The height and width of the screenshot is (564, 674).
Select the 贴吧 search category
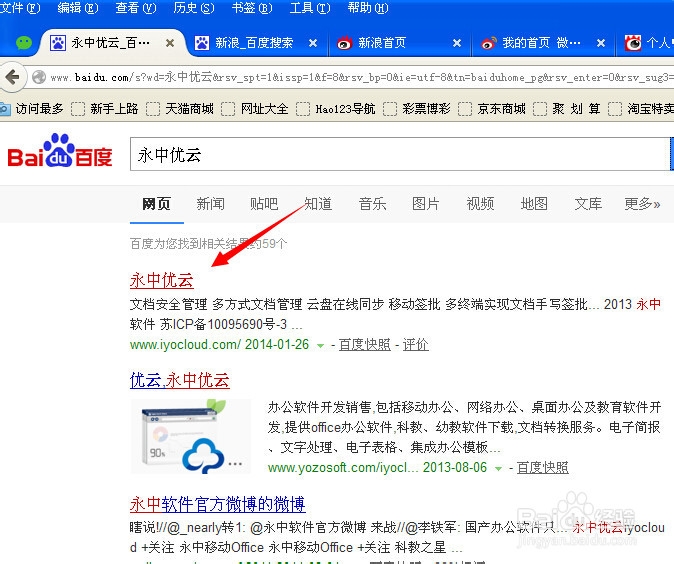[264, 204]
